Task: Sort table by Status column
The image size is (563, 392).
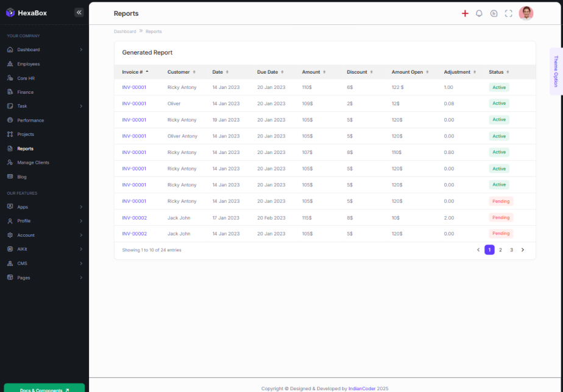Action: pyautogui.click(x=499, y=72)
